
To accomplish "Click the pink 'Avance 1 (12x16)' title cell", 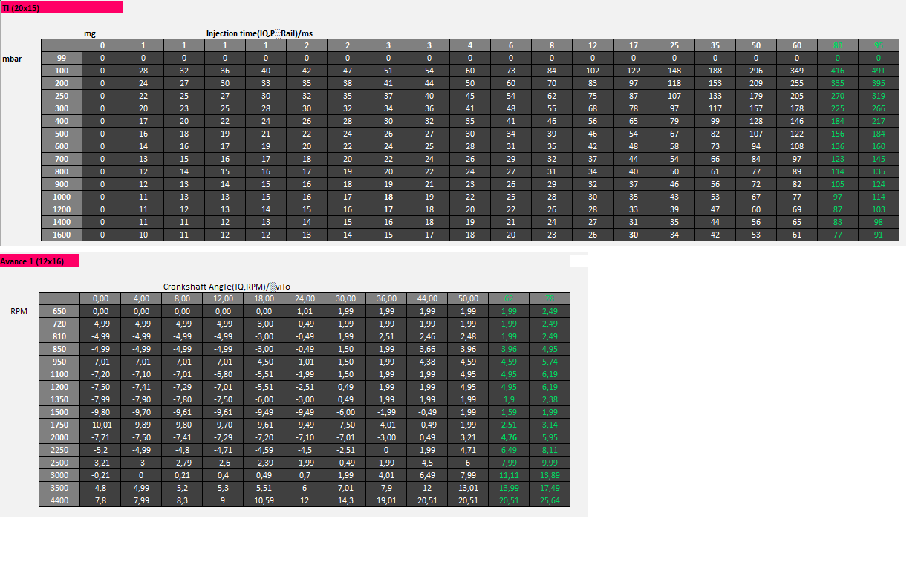I will [x=39, y=261].
